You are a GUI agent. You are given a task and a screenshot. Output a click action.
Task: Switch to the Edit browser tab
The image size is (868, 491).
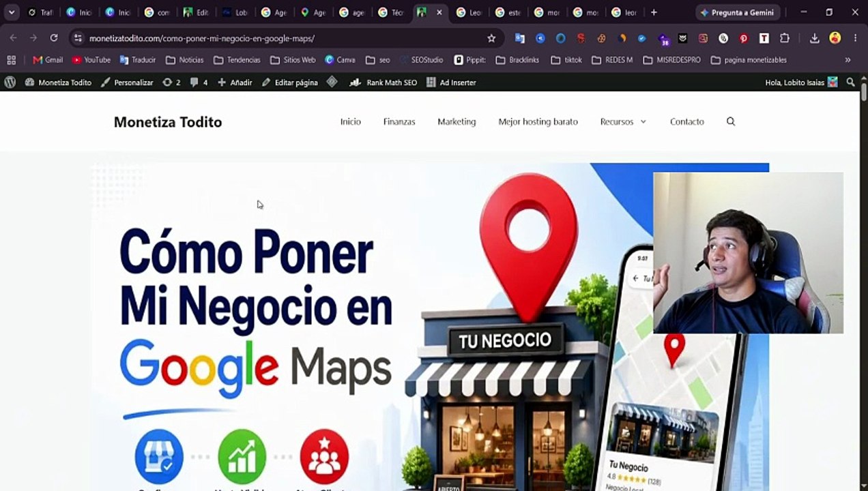pos(196,12)
